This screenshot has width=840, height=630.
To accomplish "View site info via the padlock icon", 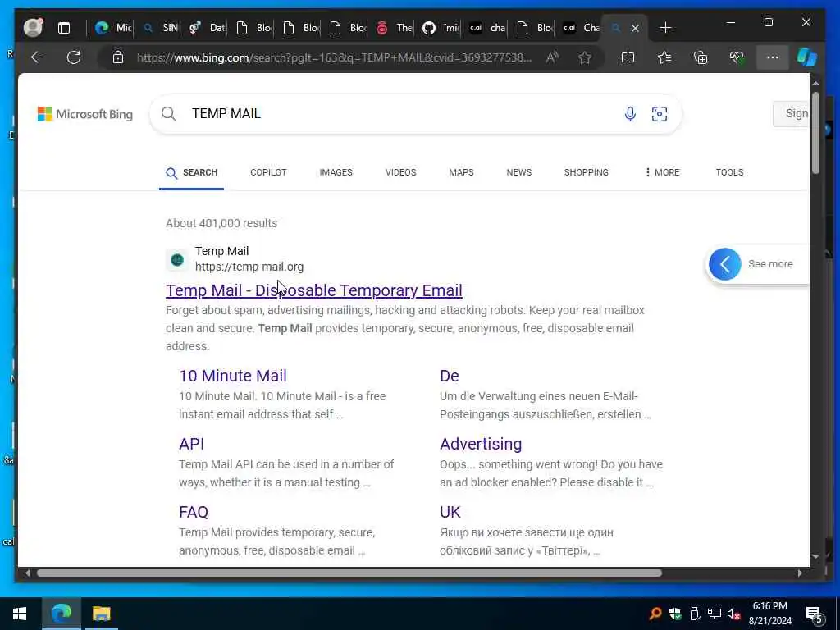I will click(x=118, y=57).
